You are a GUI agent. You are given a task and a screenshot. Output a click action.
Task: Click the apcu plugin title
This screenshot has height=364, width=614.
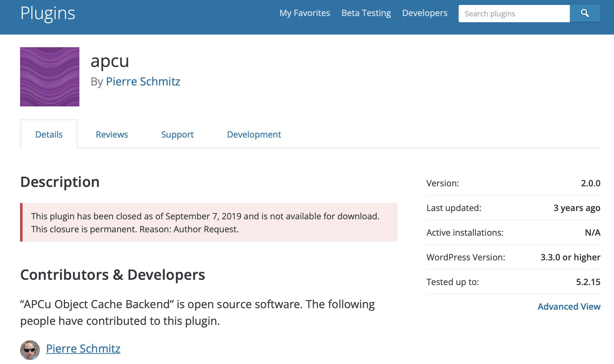click(x=110, y=61)
